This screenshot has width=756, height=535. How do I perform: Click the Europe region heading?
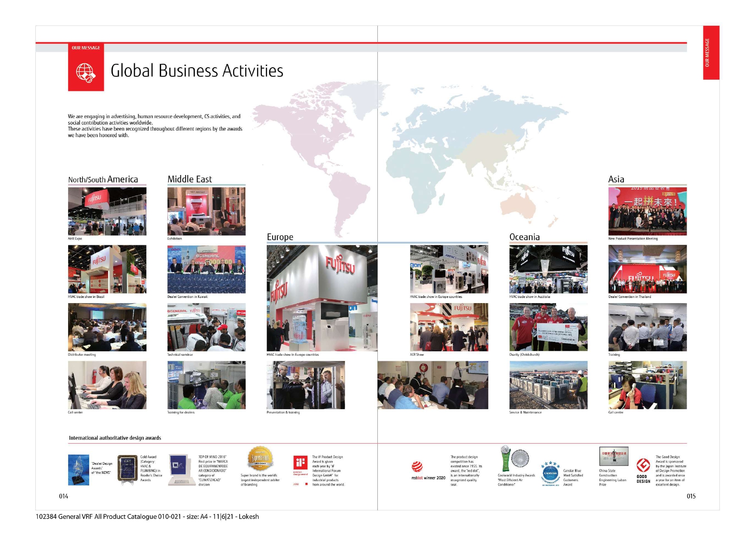click(280, 237)
